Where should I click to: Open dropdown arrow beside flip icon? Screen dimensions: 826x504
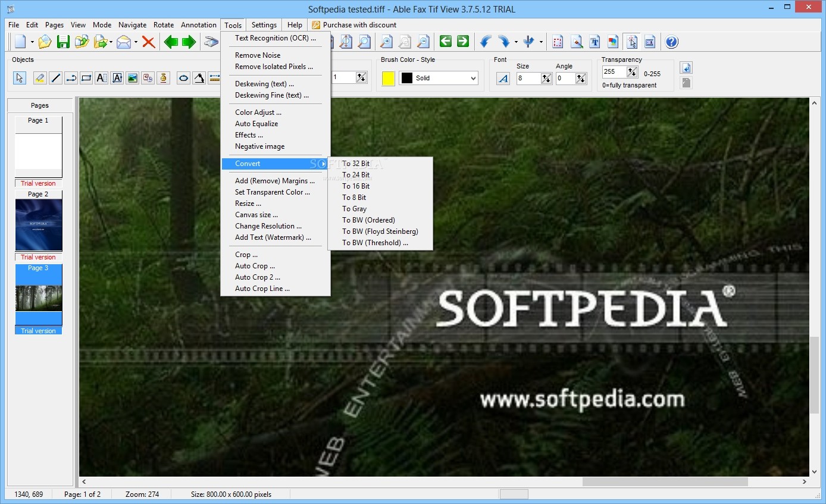541,42
